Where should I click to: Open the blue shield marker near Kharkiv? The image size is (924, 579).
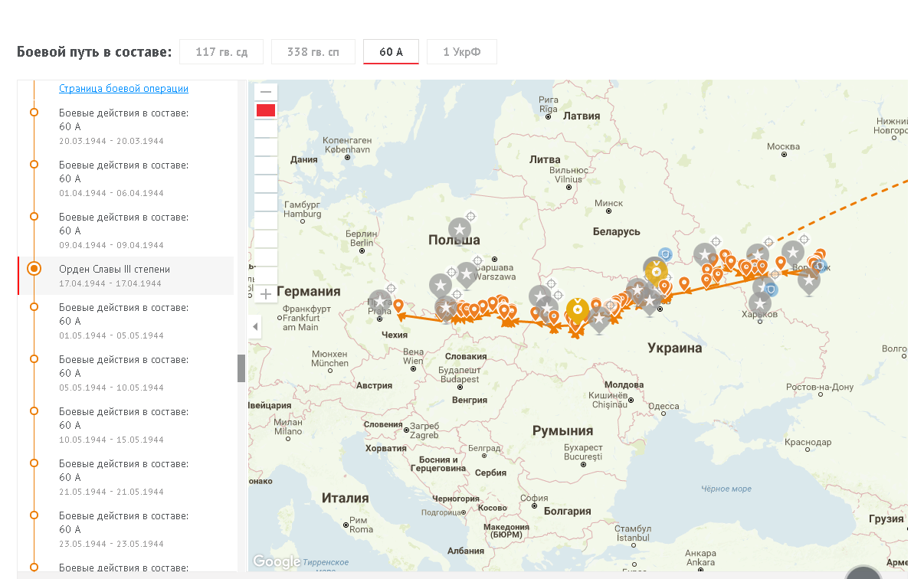point(771,289)
